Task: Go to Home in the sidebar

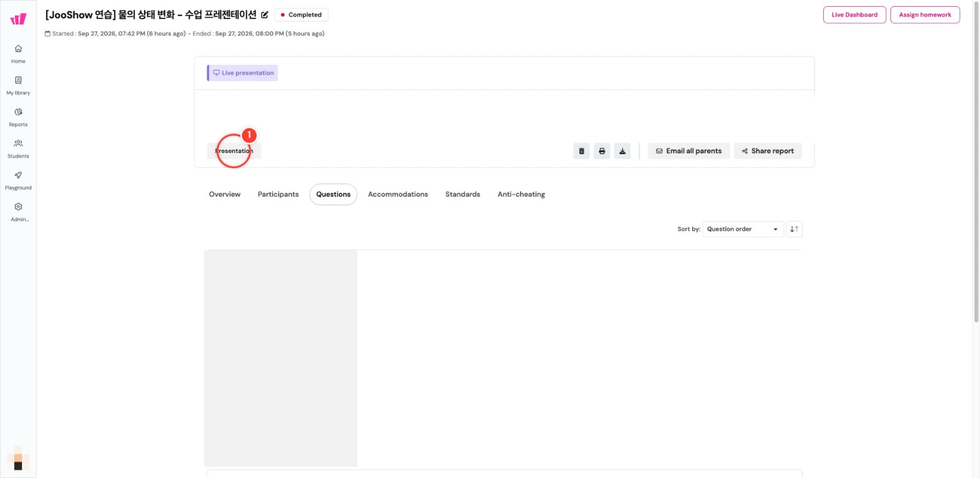Action: [x=18, y=54]
